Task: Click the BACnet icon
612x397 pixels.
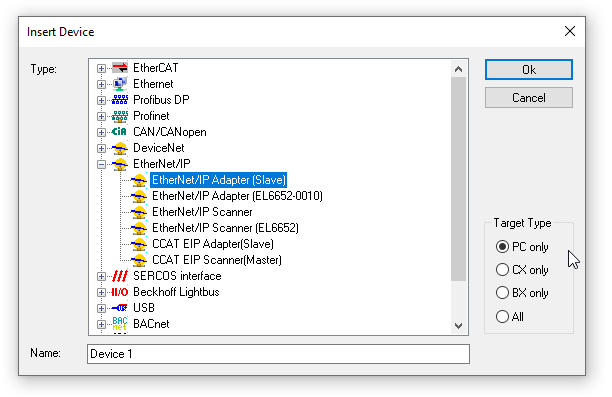Action: coord(120,324)
